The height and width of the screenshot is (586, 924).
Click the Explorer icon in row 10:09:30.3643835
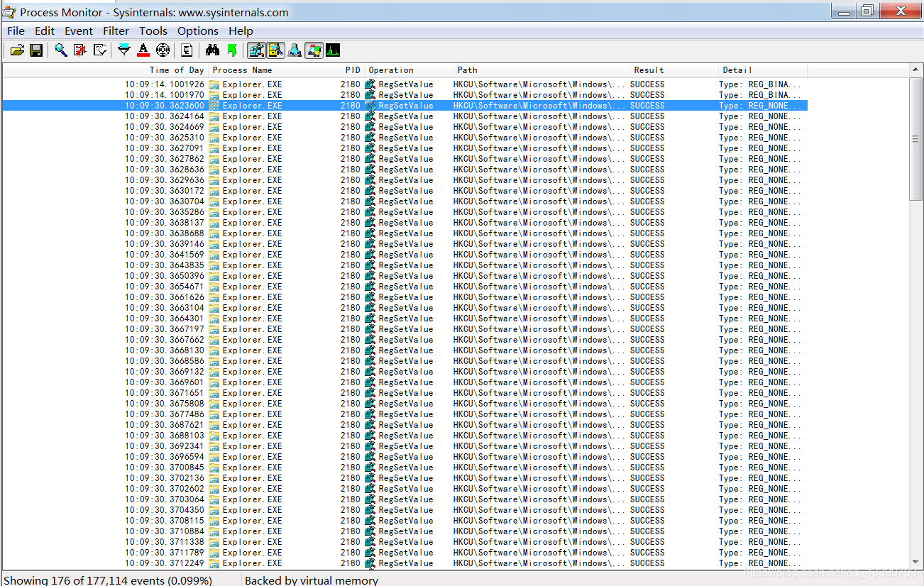point(214,265)
